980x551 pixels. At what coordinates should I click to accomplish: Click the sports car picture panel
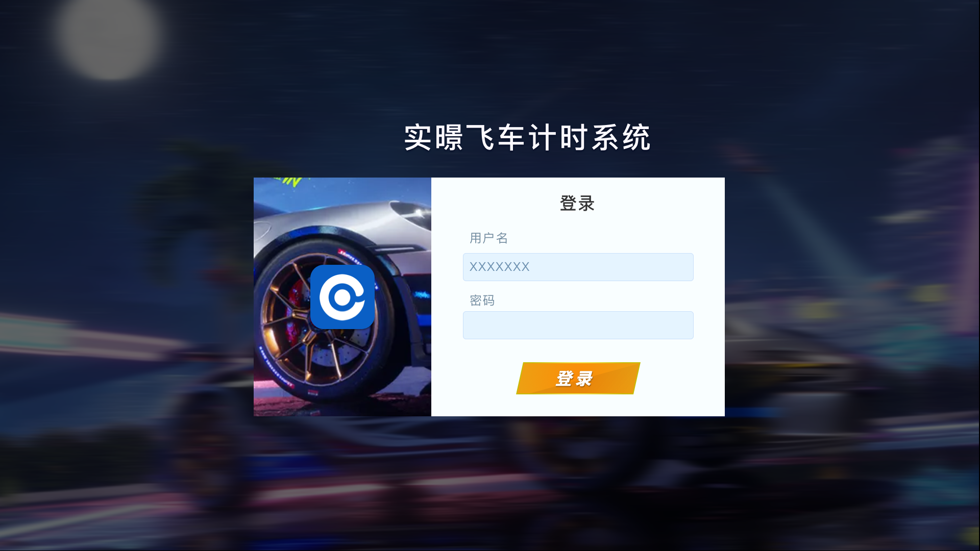(342, 297)
